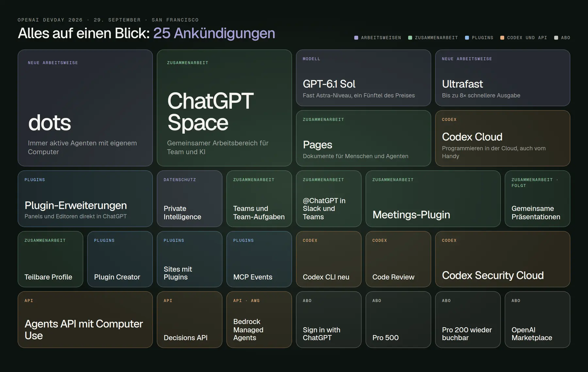The image size is (588, 372).
Task: Open the Sign in with ChatGPT card
Action: point(329,320)
